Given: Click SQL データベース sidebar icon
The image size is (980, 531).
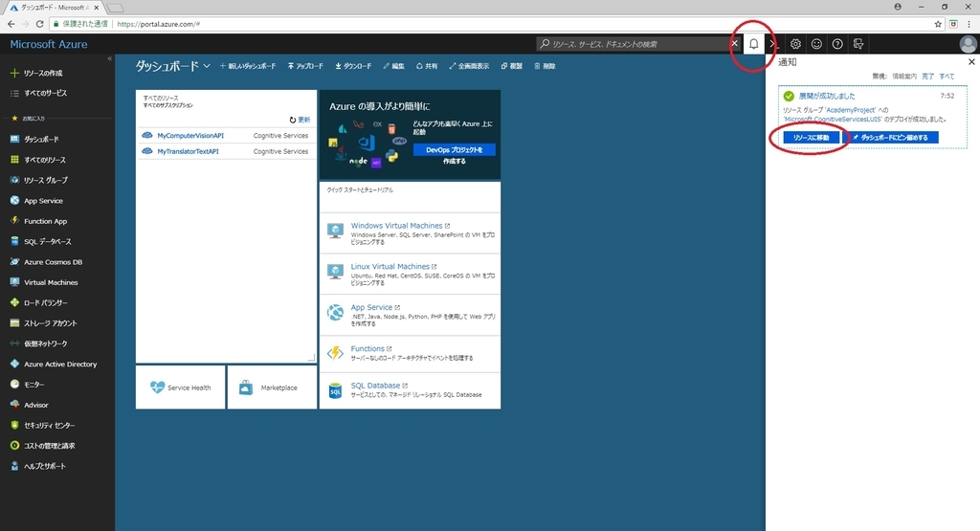Looking at the screenshot, I should [x=14, y=241].
